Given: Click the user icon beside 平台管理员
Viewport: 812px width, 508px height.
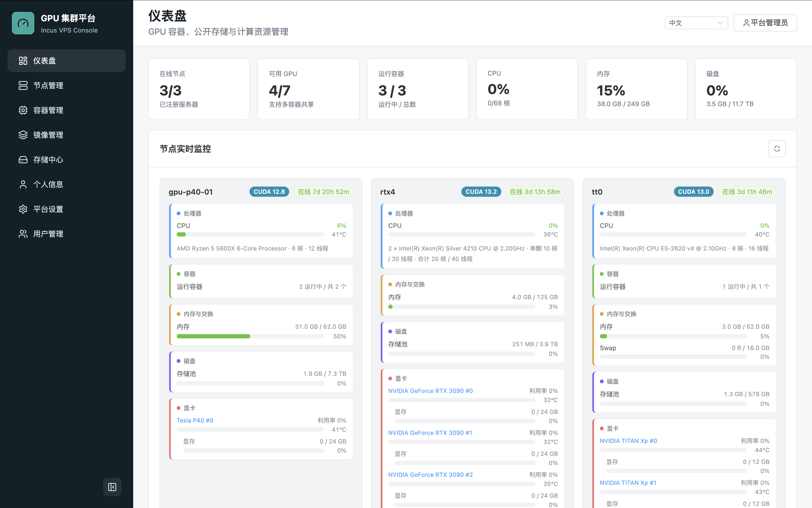Looking at the screenshot, I should click(x=746, y=23).
